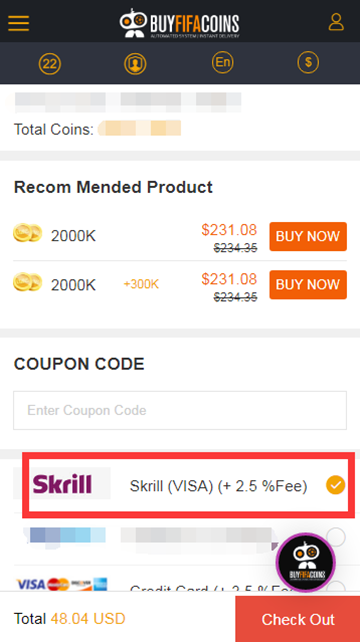Click the credit card brand logos
Viewport: 360px width, 642px height.
pos(62,584)
